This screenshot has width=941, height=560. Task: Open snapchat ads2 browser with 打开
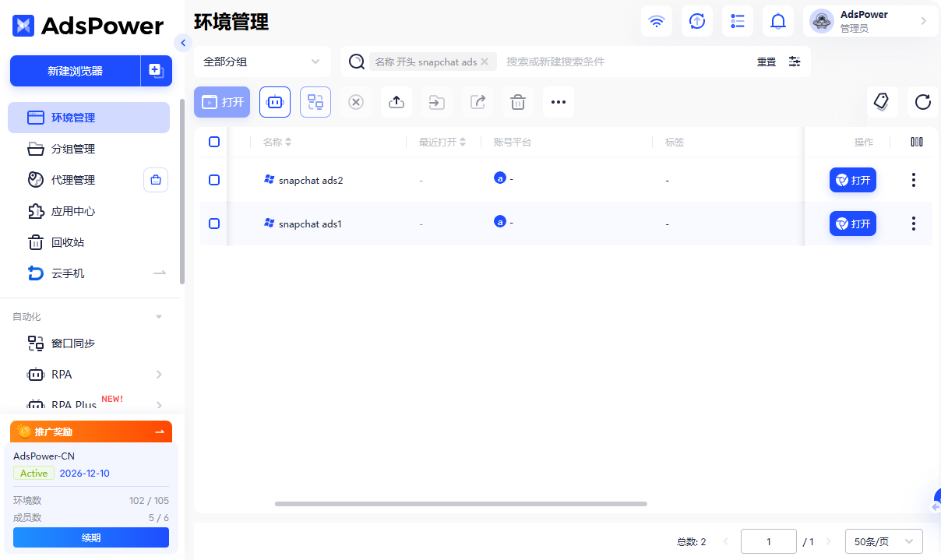853,180
